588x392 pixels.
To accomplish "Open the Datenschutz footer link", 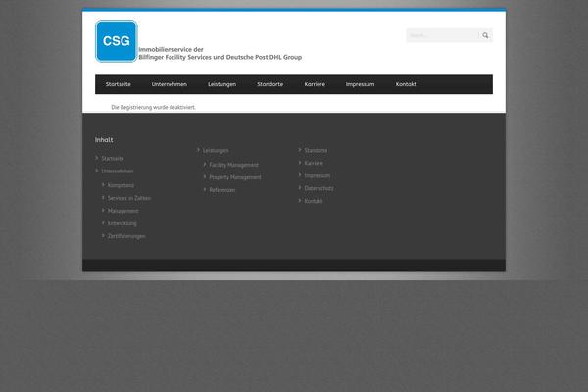I will [318, 188].
